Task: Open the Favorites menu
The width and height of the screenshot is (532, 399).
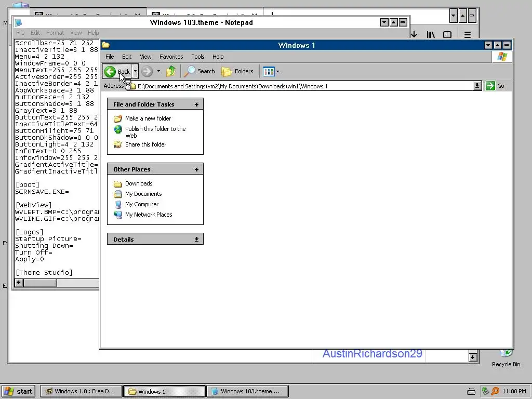Action: click(171, 57)
